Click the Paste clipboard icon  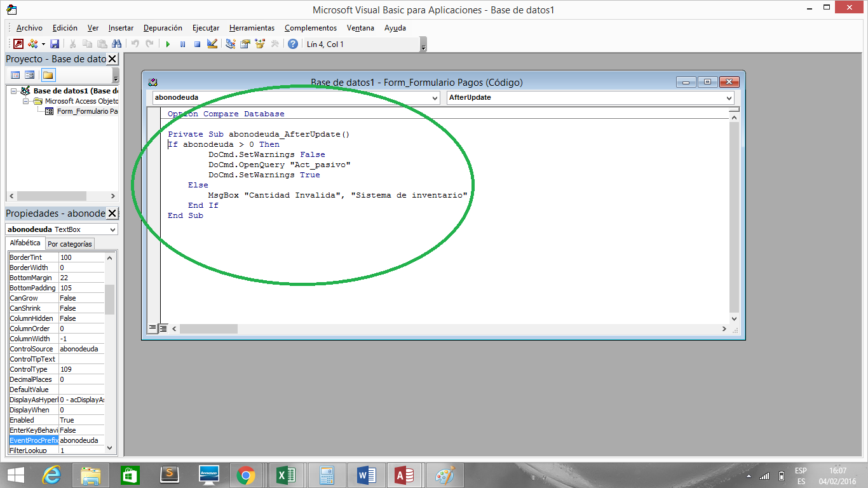coord(102,44)
